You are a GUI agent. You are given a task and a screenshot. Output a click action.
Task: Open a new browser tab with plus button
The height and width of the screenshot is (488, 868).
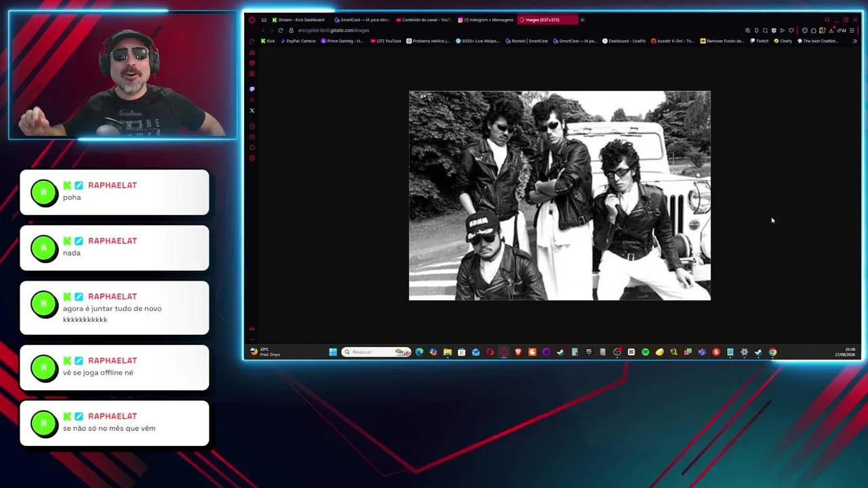[582, 20]
